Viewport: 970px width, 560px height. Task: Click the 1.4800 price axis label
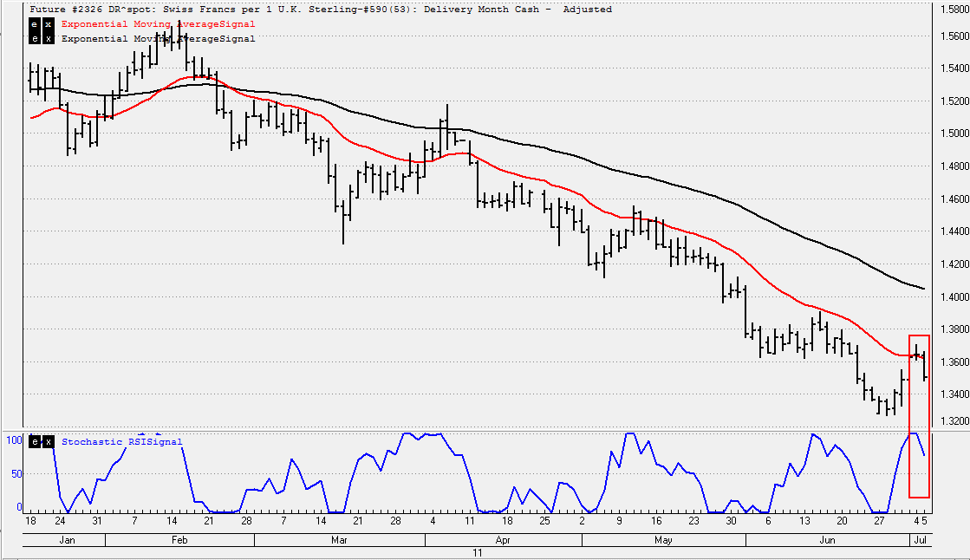point(954,166)
